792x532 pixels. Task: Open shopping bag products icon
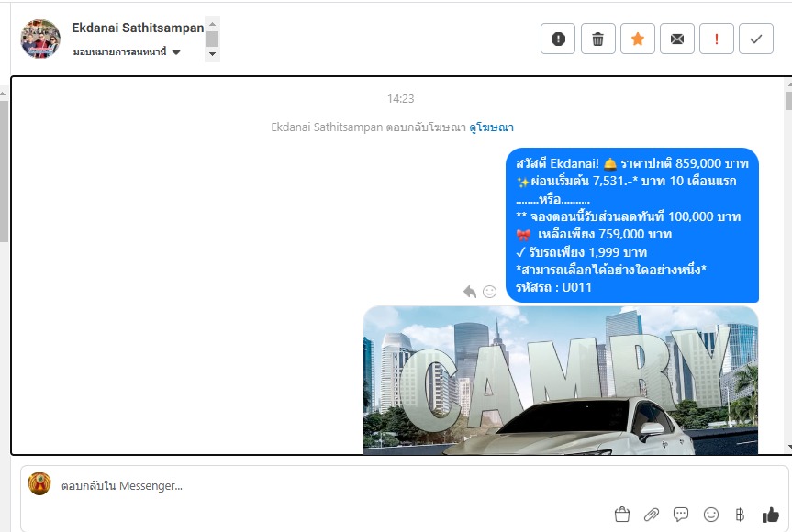coord(622,515)
